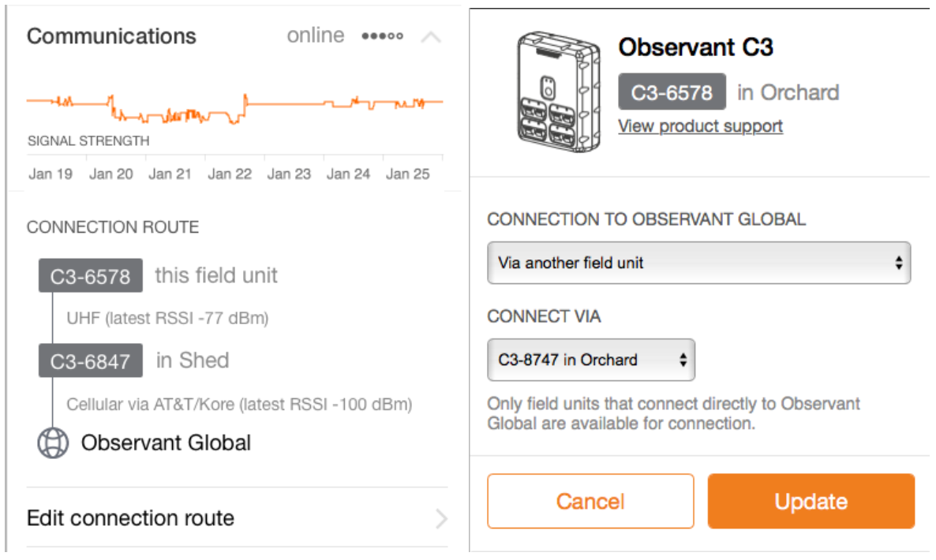
Task: Click the orange Update button
Action: [x=811, y=502]
